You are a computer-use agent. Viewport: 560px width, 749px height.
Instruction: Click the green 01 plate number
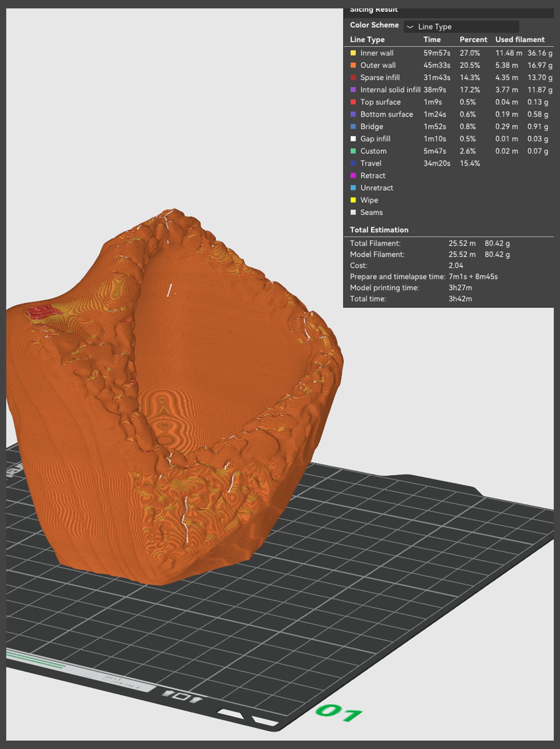[339, 713]
